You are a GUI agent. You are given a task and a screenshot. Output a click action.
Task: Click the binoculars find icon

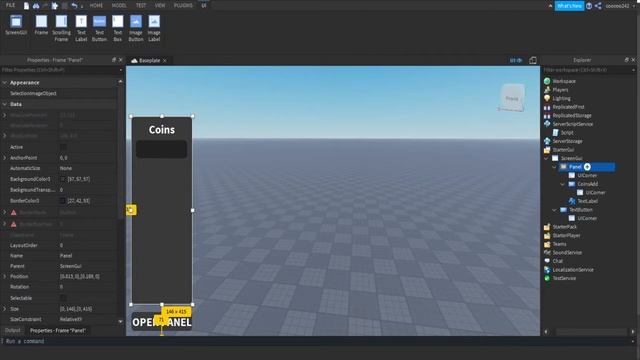click(36, 6)
